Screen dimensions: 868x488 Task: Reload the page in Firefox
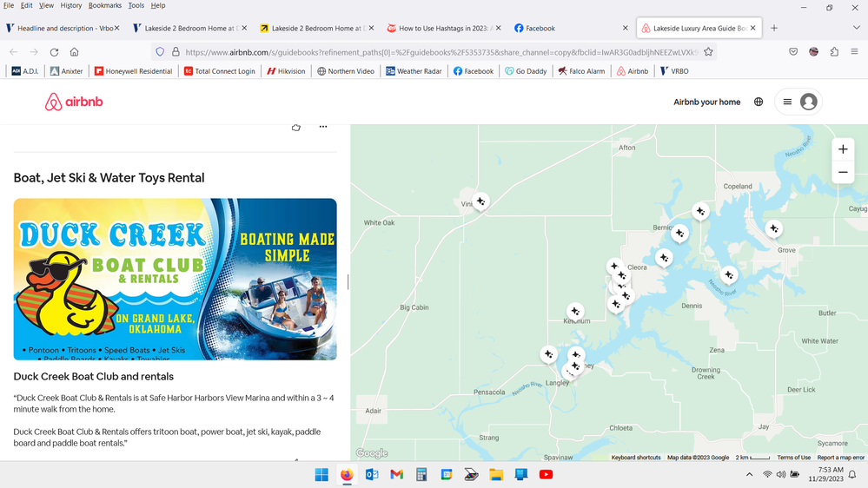[54, 52]
